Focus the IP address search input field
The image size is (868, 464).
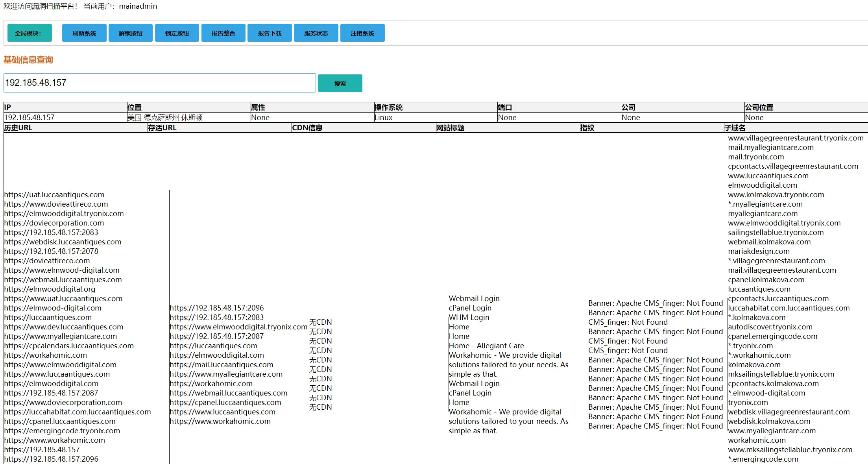coord(159,83)
